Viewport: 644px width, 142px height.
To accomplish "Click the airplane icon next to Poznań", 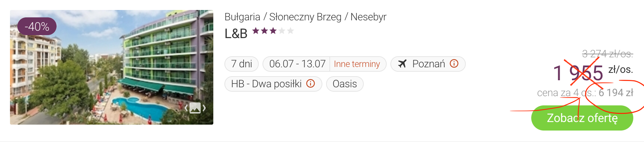I will [x=402, y=64].
